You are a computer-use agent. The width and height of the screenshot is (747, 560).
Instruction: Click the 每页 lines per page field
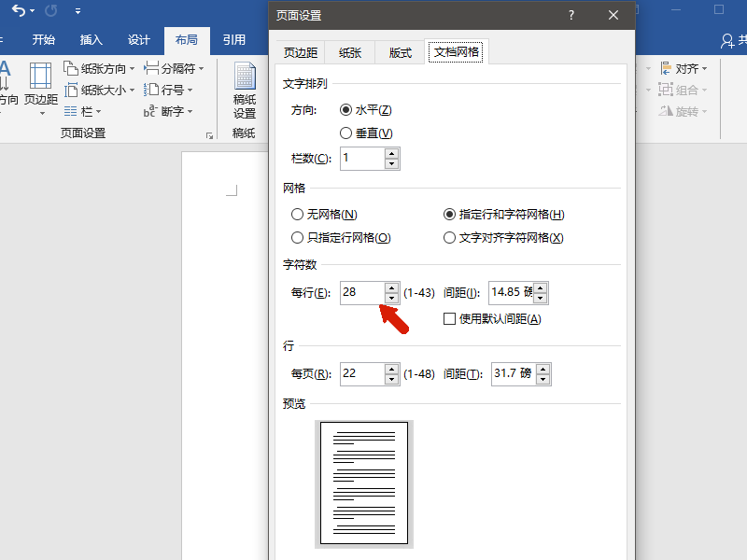tap(362, 374)
